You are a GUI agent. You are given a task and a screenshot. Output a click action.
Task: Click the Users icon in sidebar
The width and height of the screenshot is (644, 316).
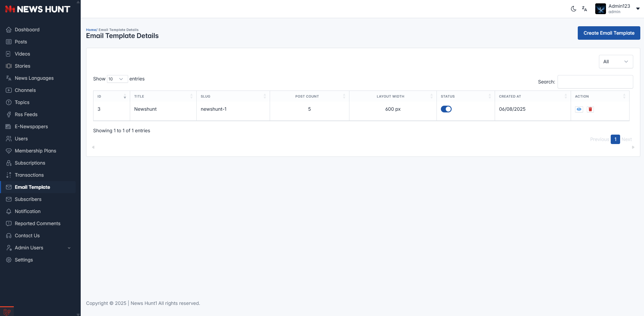(x=9, y=139)
